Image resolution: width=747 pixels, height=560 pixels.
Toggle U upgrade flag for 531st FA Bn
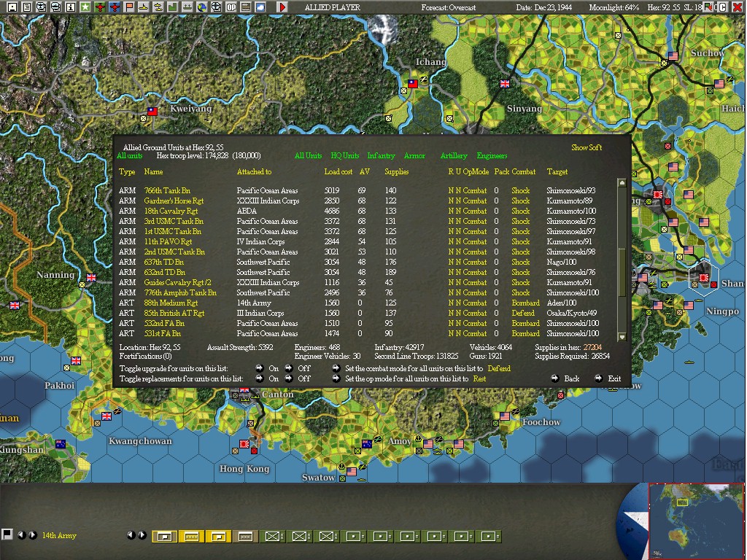point(458,333)
